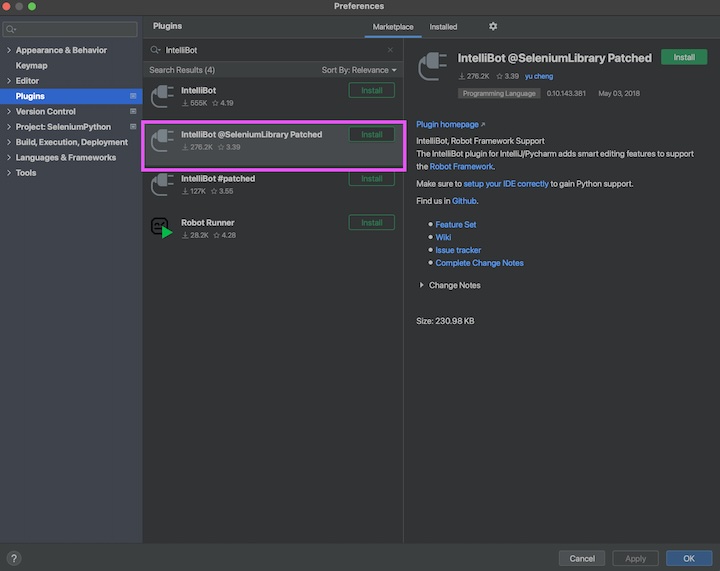Switch to the Marketplace tab
The width and height of the screenshot is (720, 571).
point(393,27)
